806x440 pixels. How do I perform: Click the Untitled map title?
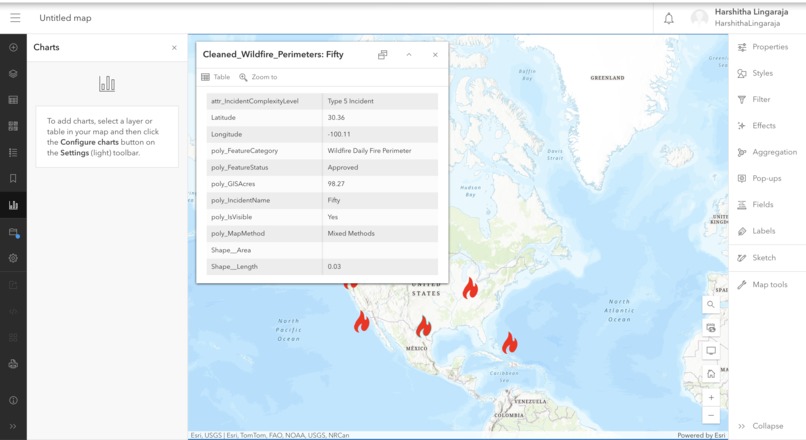(x=65, y=18)
